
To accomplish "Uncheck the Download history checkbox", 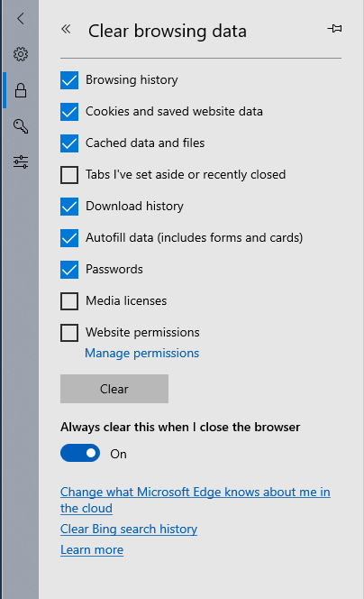I will click(x=69, y=207).
